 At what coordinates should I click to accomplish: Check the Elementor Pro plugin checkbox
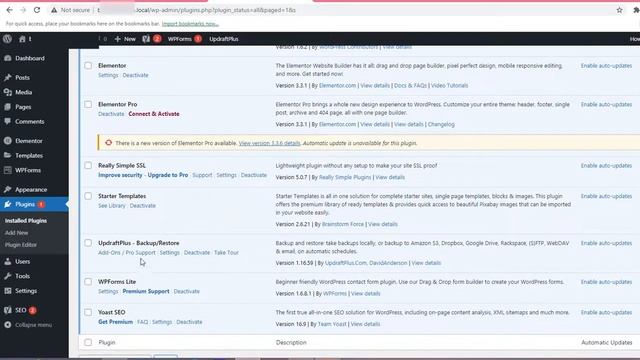pos(88,104)
